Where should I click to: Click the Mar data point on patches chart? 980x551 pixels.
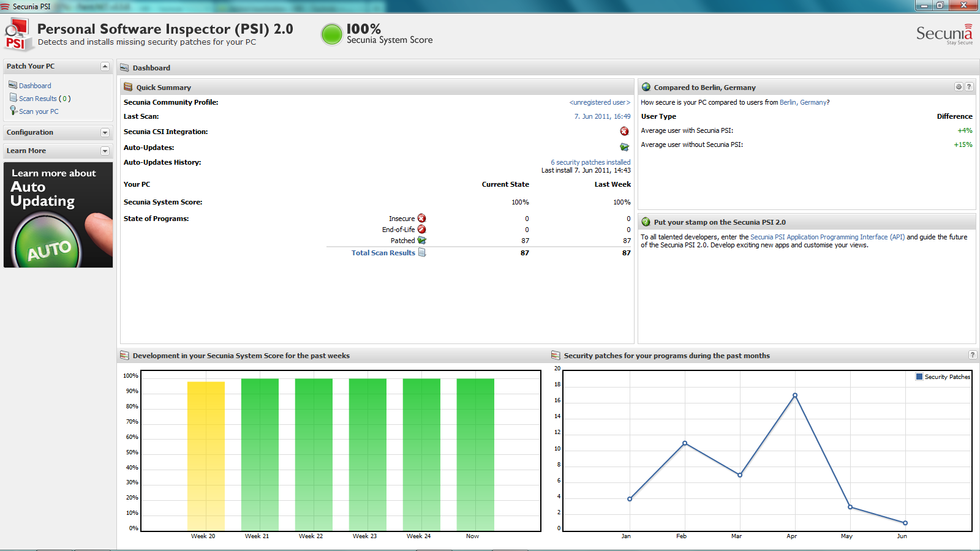pos(740,475)
